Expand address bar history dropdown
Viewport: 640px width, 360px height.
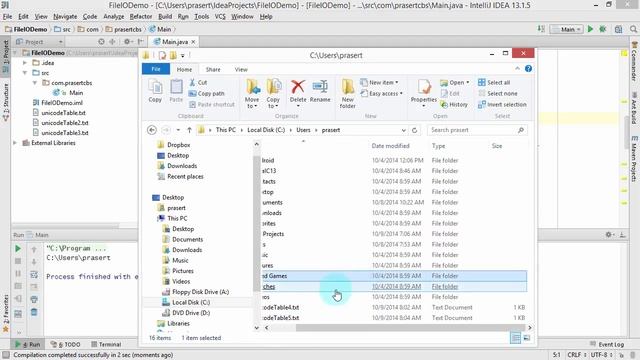click(403, 130)
